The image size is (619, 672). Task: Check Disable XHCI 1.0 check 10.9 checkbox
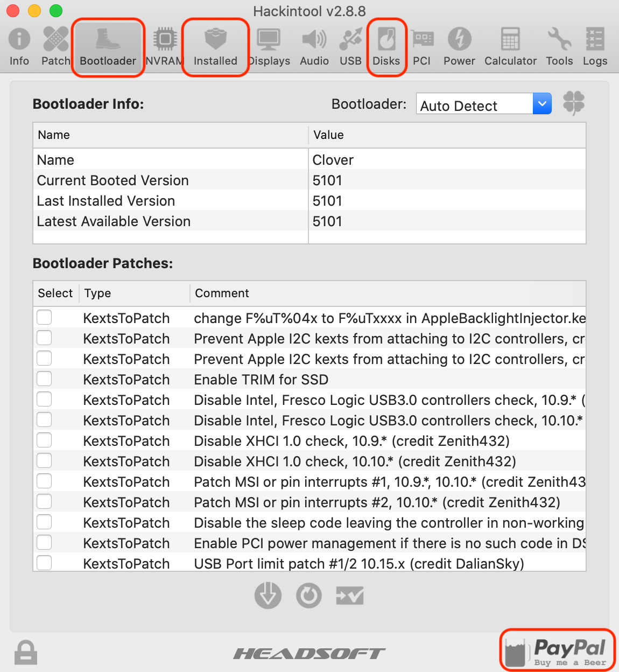(44, 440)
